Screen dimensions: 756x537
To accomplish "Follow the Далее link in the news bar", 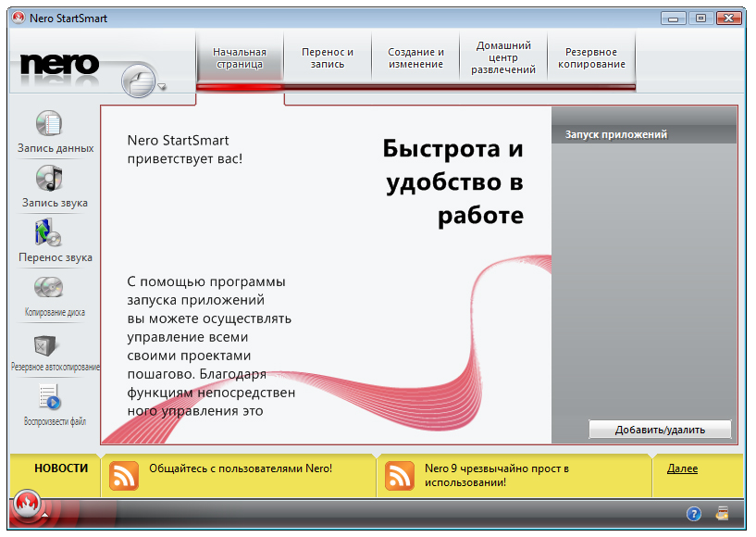I will pos(682,468).
